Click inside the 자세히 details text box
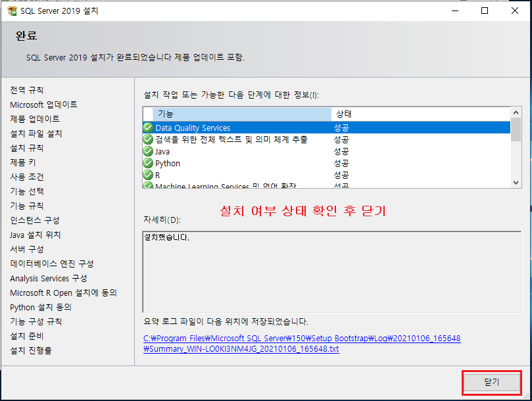The image size is (532, 401). pyautogui.click(x=332, y=271)
